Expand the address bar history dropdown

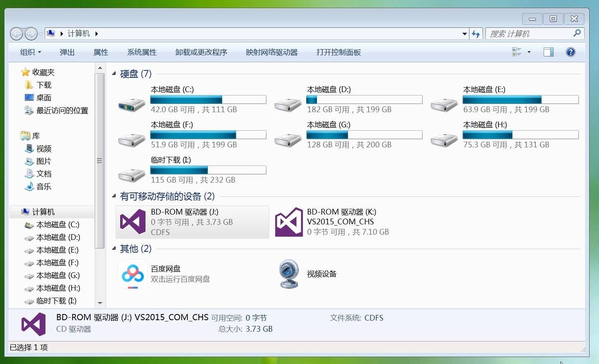pos(465,34)
